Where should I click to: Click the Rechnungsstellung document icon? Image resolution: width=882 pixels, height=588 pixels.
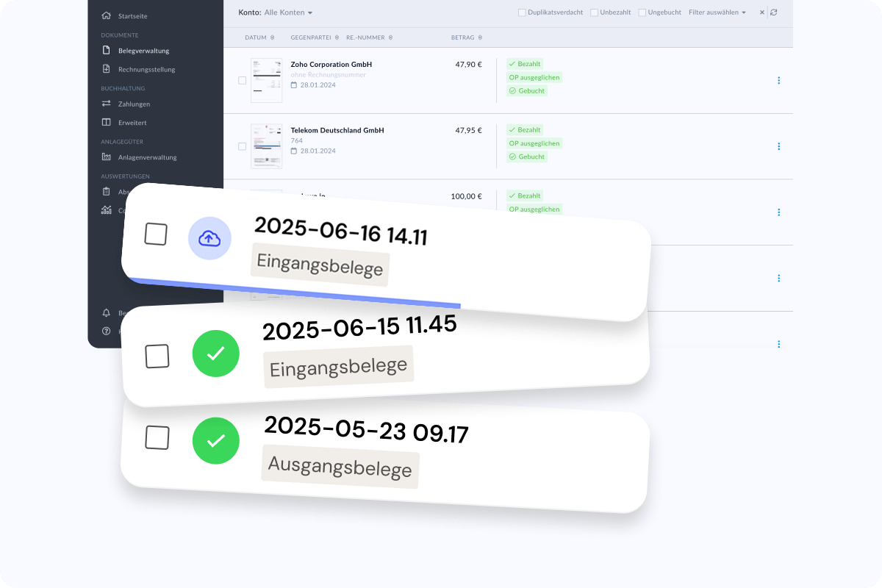107,69
